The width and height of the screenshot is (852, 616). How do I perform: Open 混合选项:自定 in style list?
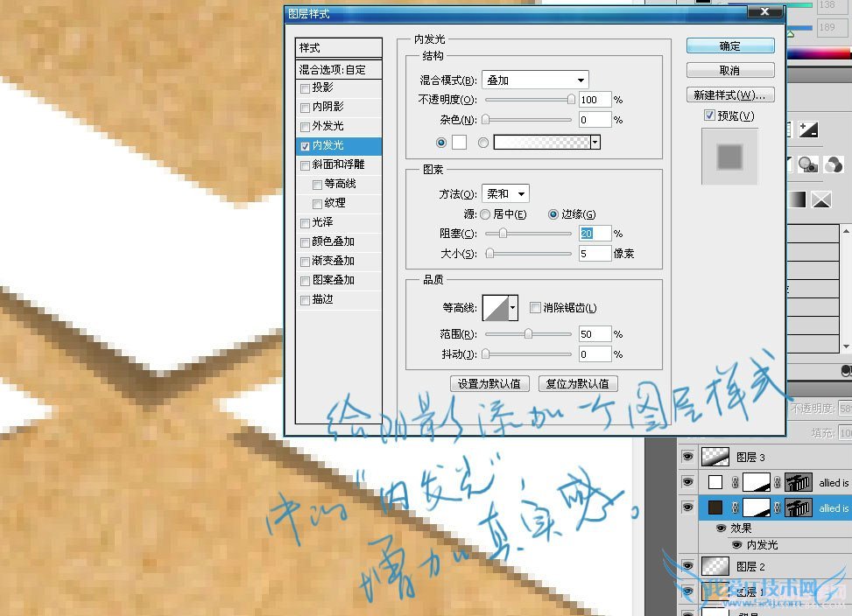click(x=339, y=69)
